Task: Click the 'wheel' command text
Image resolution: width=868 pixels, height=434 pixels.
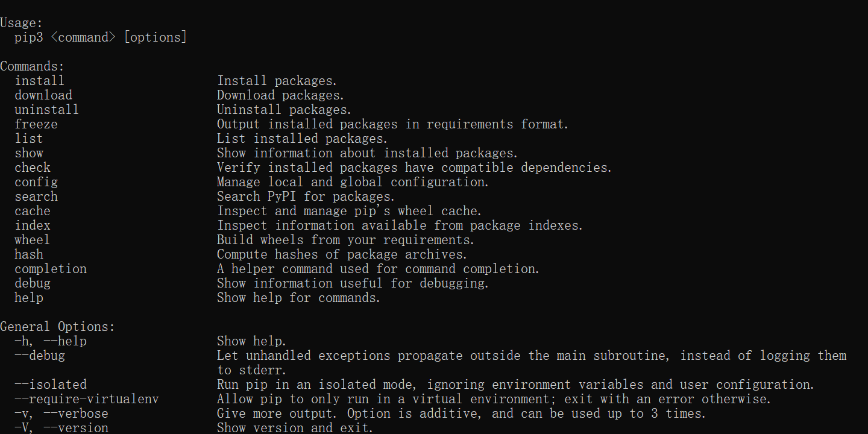Action: pos(33,240)
